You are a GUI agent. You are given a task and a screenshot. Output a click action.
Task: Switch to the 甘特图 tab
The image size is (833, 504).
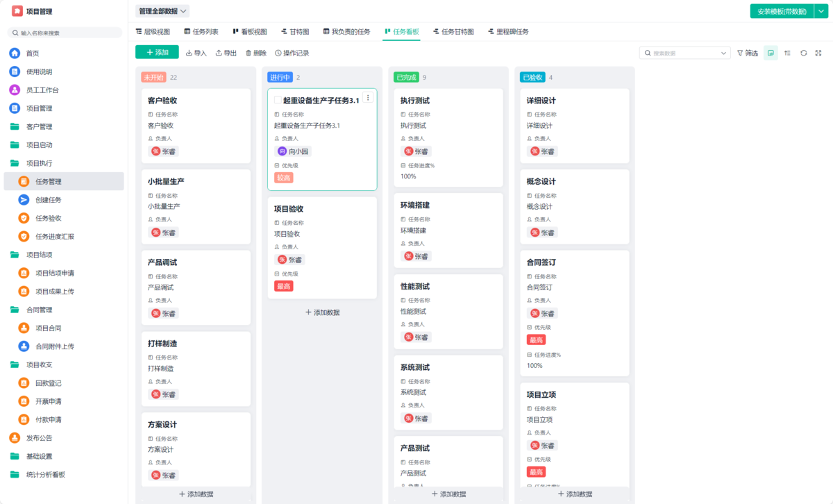tap(295, 32)
